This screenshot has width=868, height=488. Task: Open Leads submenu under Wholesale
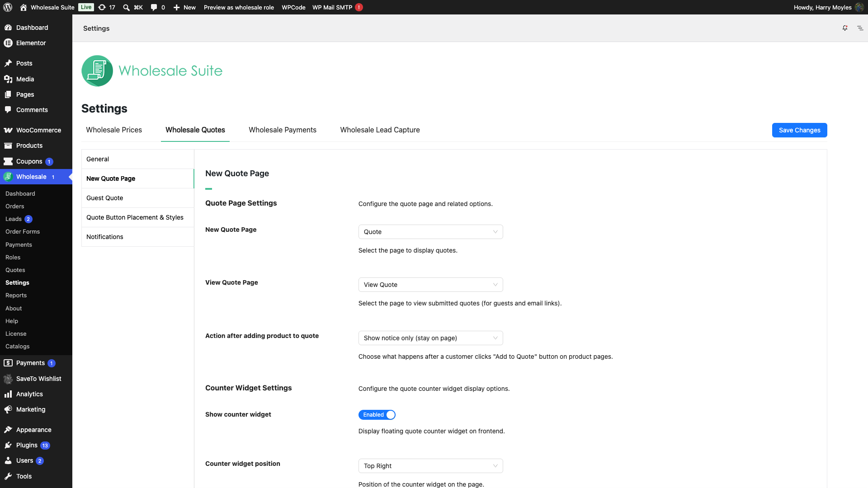click(x=14, y=219)
